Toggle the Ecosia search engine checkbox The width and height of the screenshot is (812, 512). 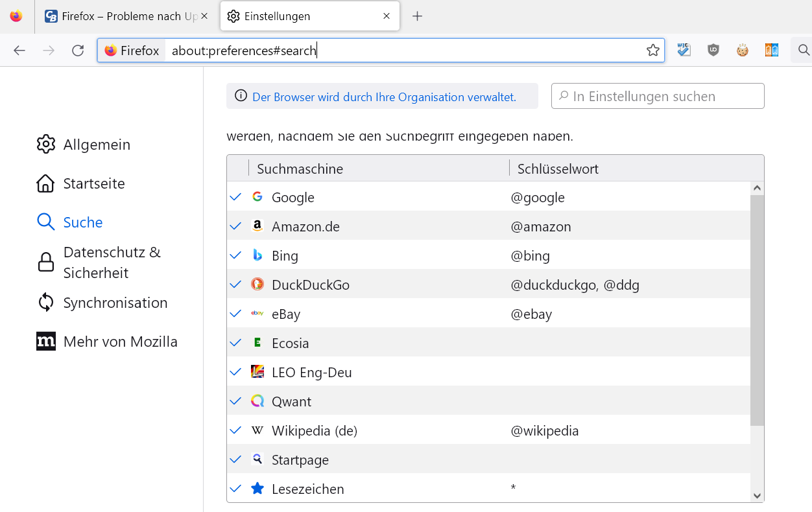pyautogui.click(x=236, y=343)
